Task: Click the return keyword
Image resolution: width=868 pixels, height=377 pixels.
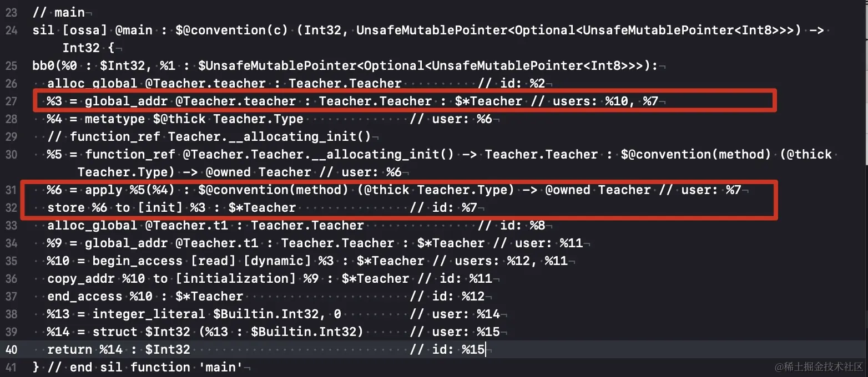Action: point(70,350)
